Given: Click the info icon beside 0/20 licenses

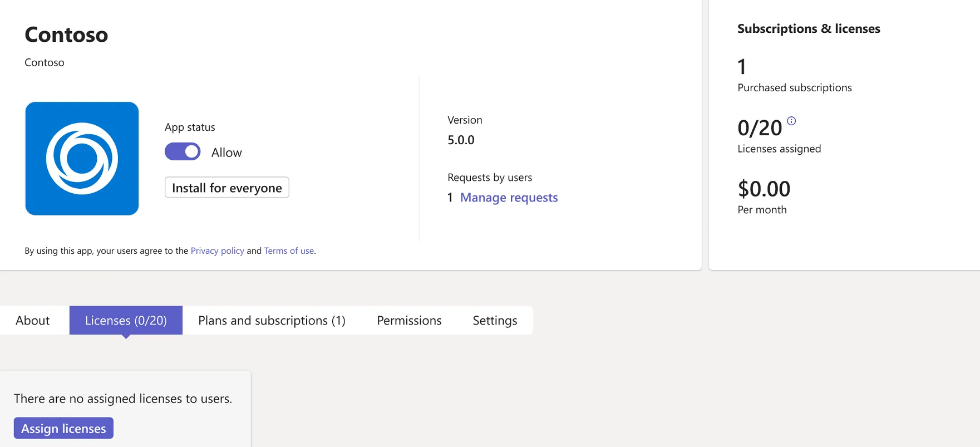Looking at the screenshot, I should (x=791, y=121).
